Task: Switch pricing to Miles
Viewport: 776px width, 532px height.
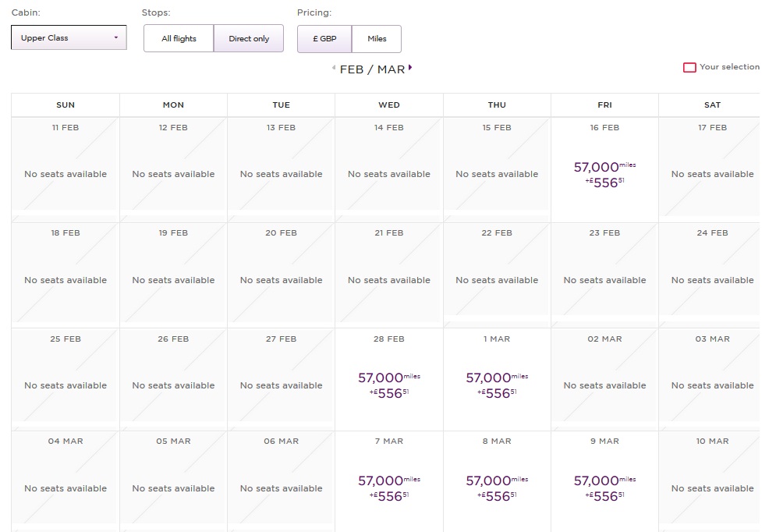Action: [x=377, y=38]
